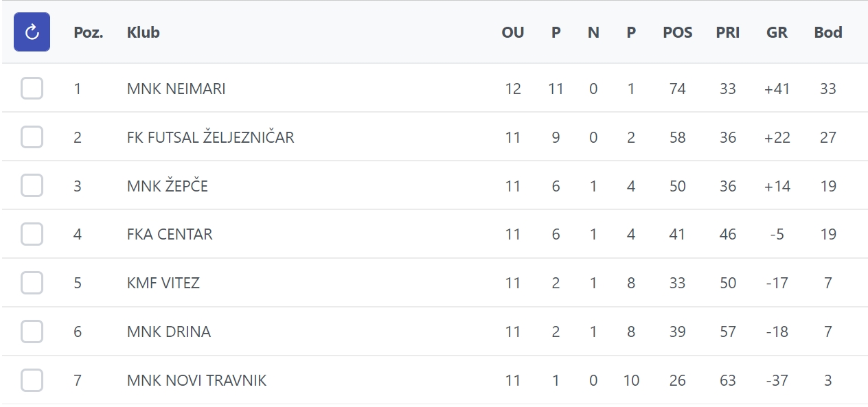Click the GR goal difference header

tap(777, 32)
